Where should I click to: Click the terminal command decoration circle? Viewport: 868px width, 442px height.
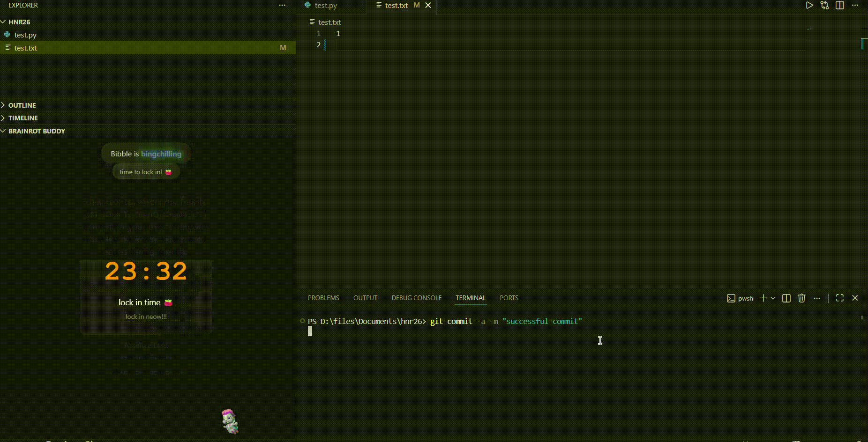[302, 321]
